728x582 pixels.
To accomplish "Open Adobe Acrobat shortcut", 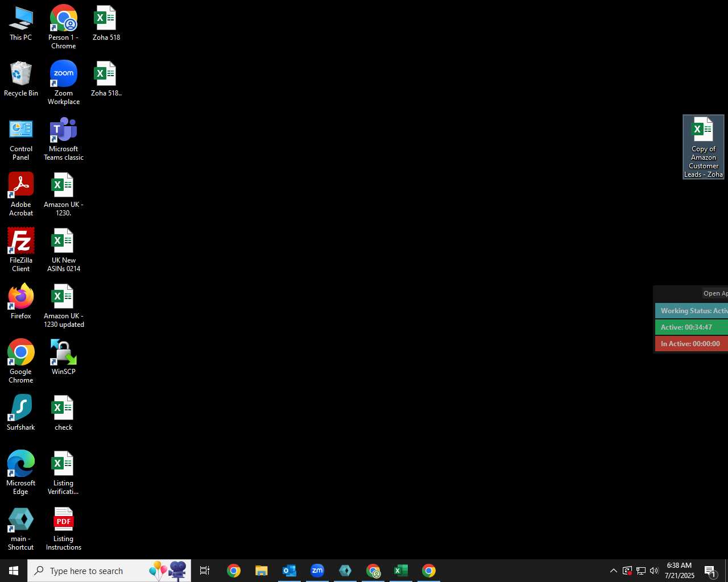I will click(x=21, y=195).
